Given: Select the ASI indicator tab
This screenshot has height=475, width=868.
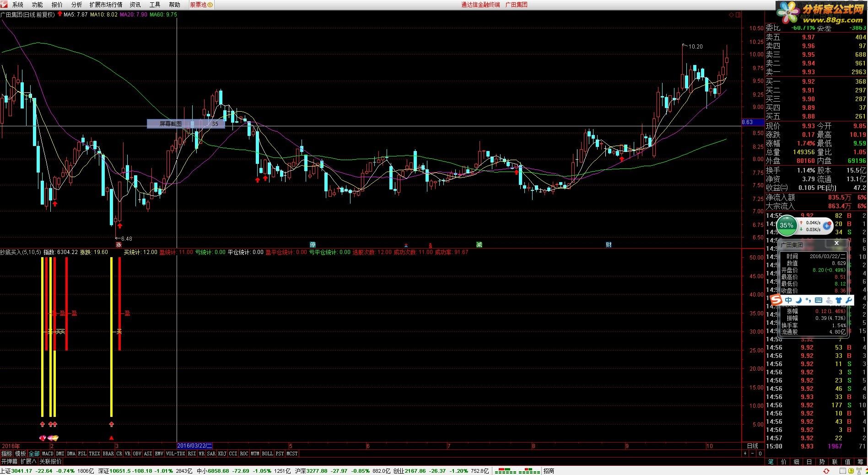Looking at the screenshot, I should pyautogui.click(x=148, y=453).
